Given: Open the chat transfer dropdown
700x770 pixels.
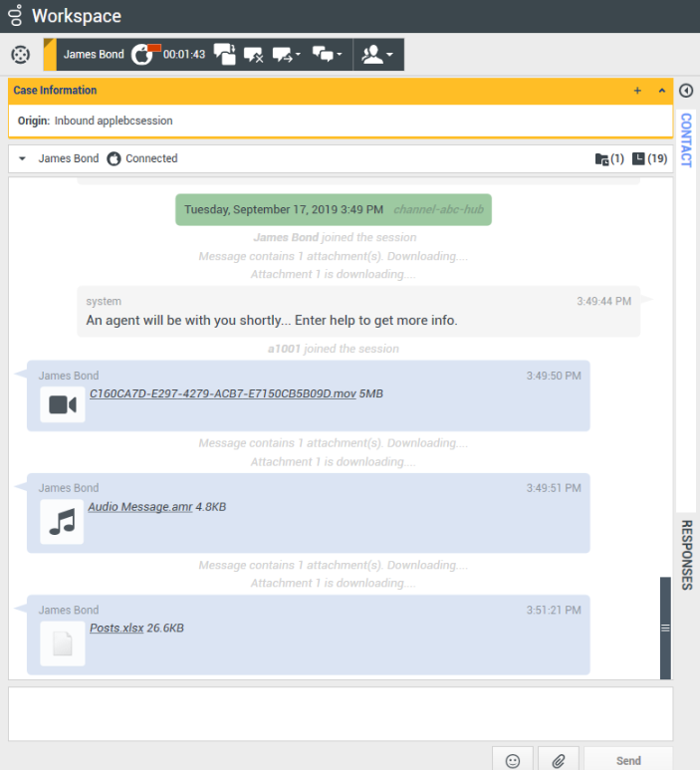Looking at the screenshot, I should tap(287, 55).
